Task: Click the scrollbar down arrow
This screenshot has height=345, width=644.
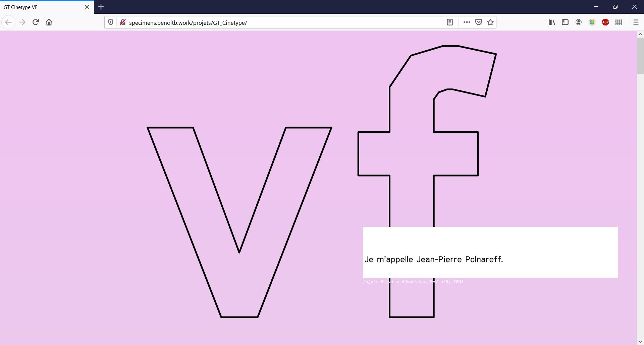Action: 640,341
